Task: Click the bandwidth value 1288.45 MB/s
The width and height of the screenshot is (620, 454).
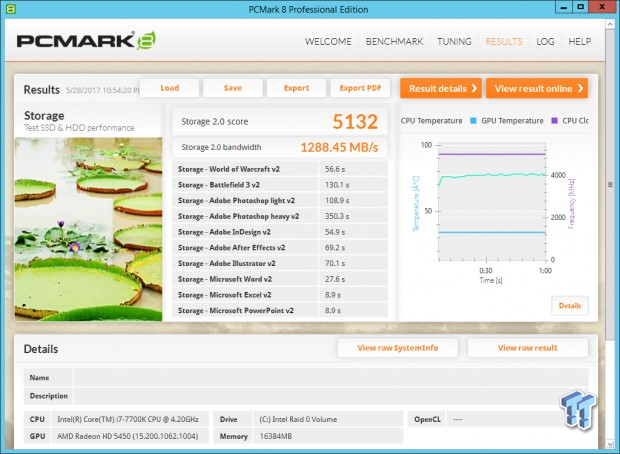Action: click(339, 148)
